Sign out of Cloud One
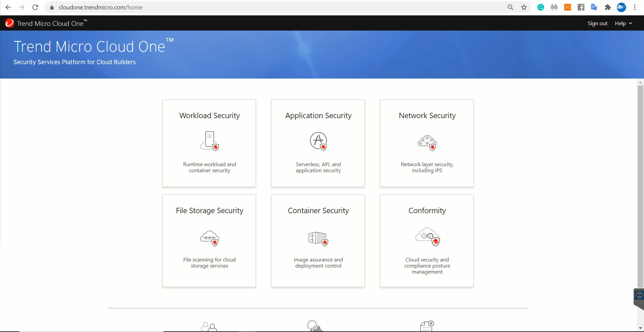Image resolution: width=644 pixels, height=332 pixels. click(x=597, y=23)
